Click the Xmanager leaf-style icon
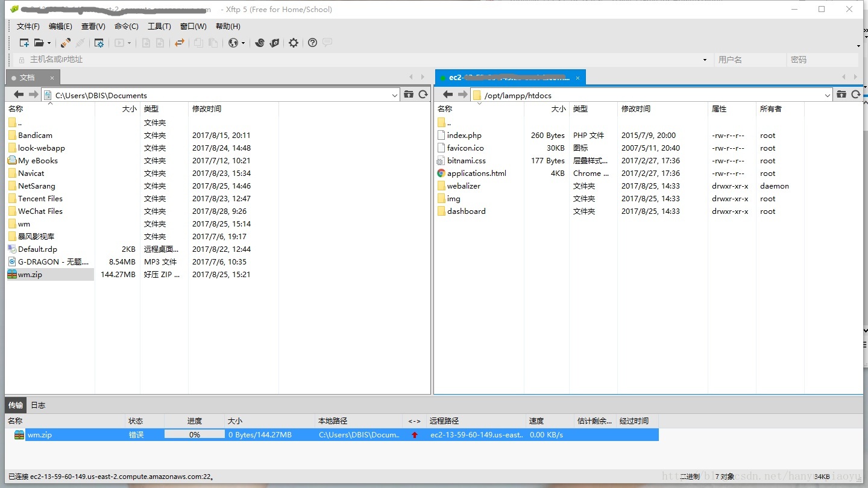The image size is (868, 488). tap(274, 43)
